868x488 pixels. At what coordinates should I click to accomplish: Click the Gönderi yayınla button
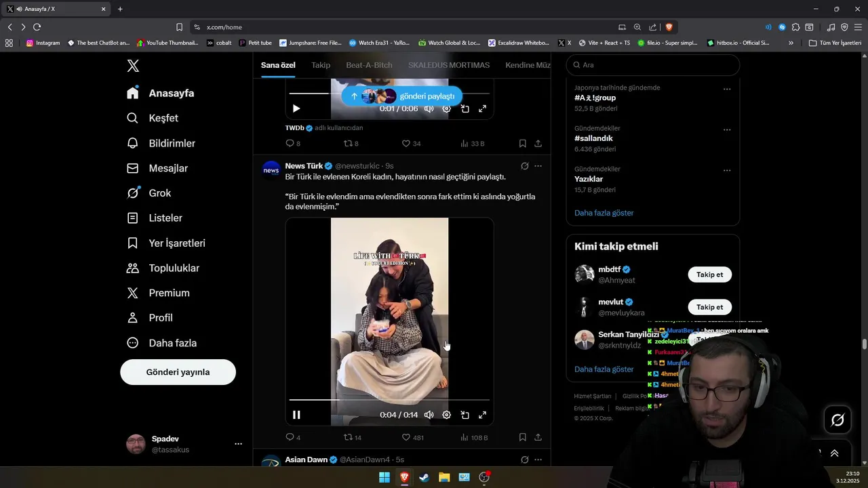[178, 372]
